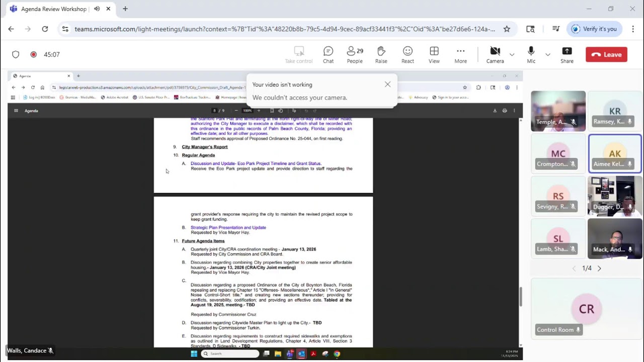Reload the Teams meeting page

point(45,29)
